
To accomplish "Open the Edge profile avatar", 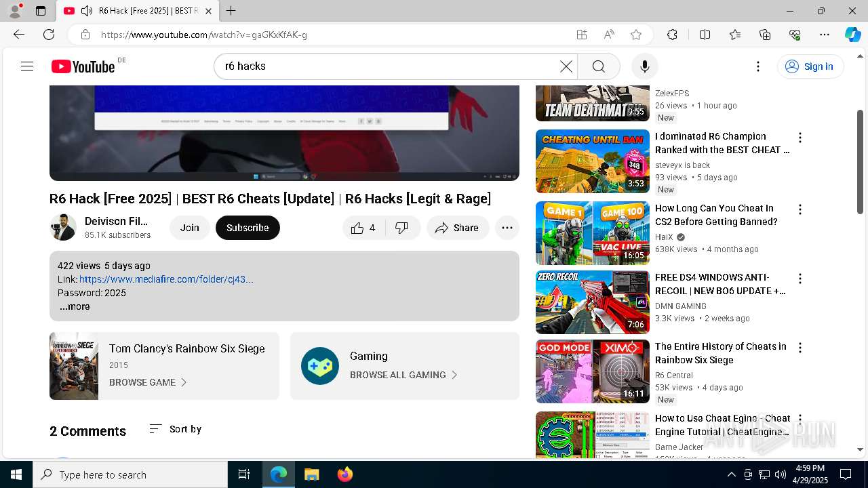I will coord(15,11).
